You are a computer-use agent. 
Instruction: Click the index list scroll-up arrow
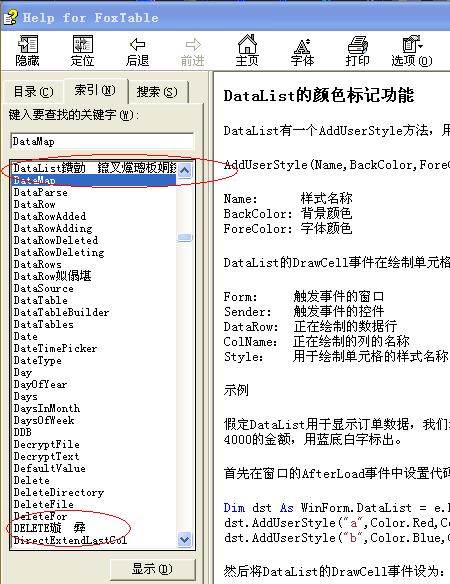point(185,171)
